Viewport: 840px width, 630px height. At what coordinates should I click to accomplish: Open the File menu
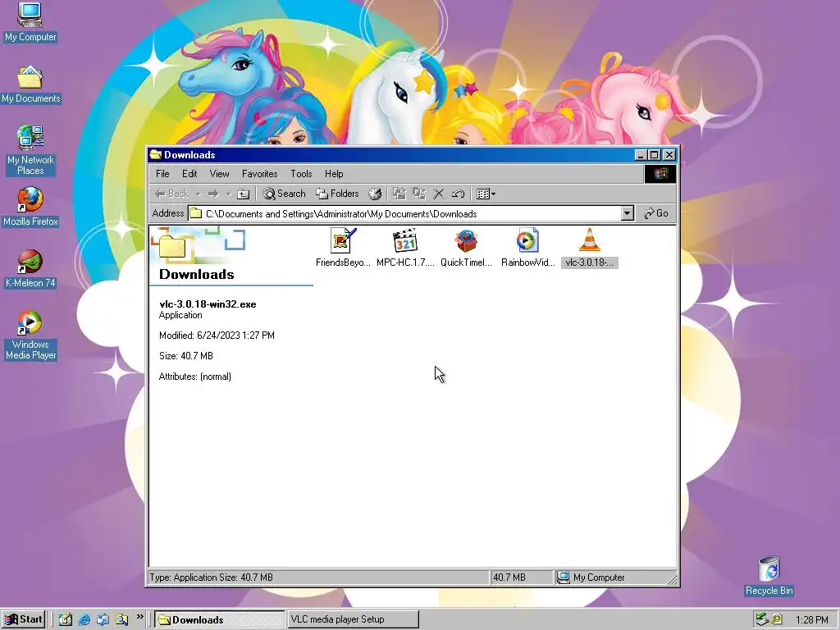162,174
